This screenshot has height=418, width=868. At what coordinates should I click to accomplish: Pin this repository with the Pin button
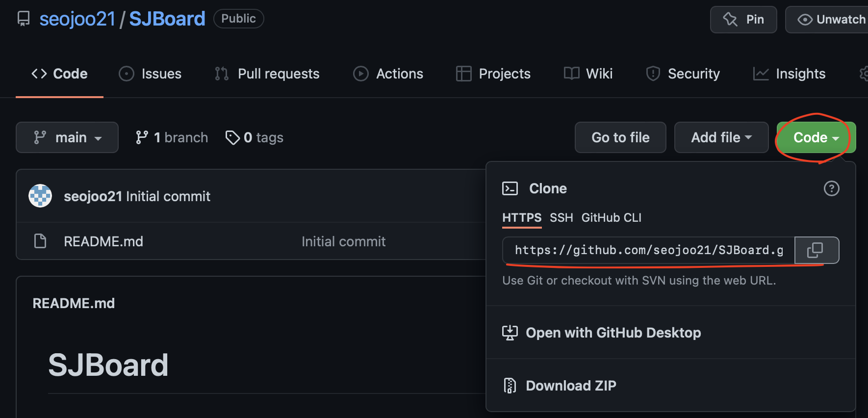pyautogui.click(x=743, y=20)
